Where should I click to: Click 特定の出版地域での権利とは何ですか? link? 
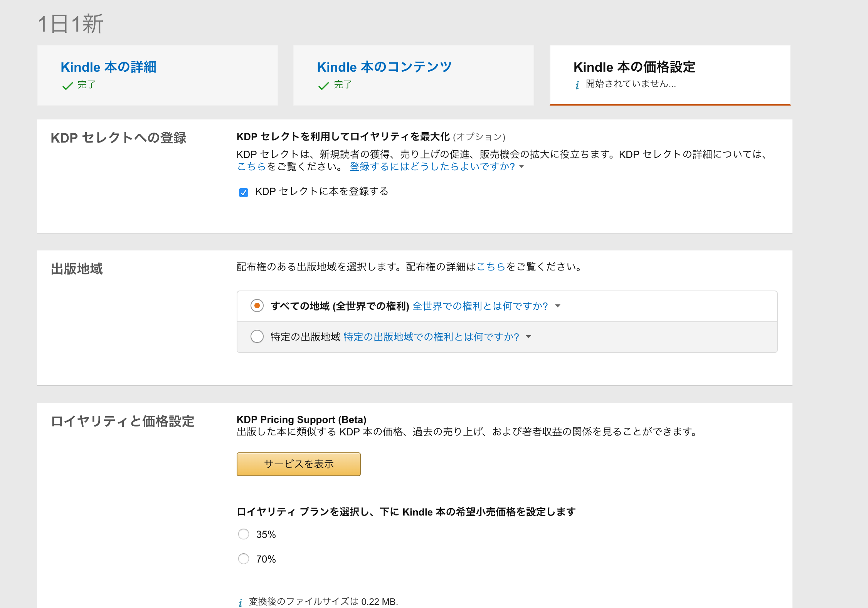431,337
